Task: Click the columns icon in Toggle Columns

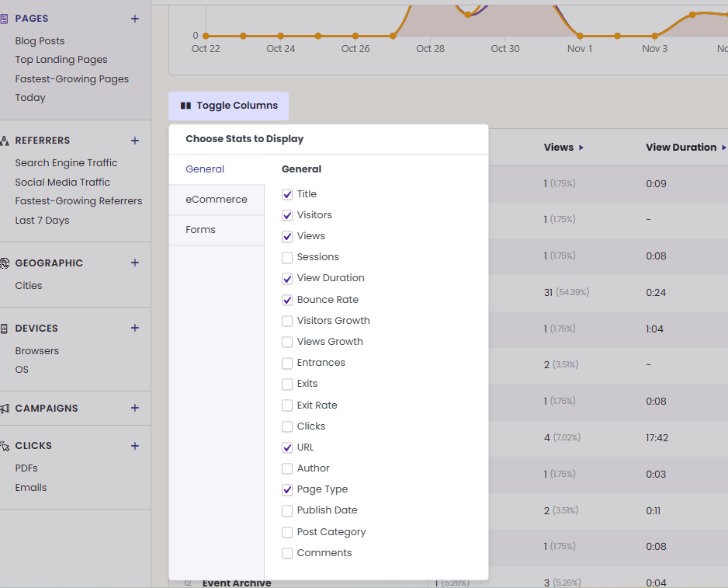Action: [x=185, y=106]
